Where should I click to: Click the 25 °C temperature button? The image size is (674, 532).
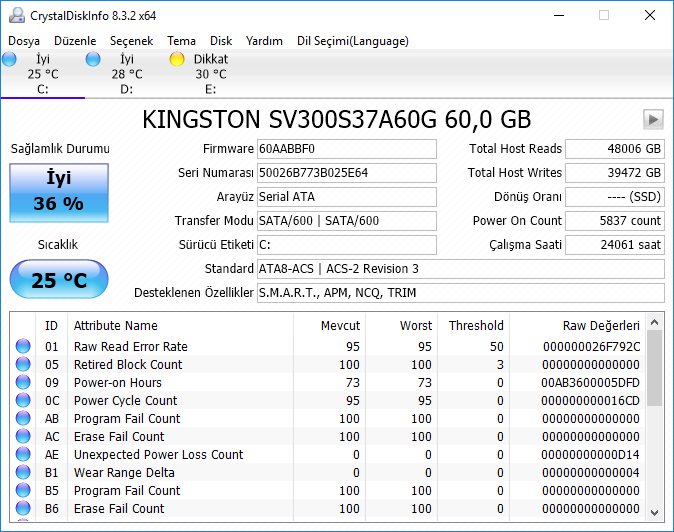59,279
